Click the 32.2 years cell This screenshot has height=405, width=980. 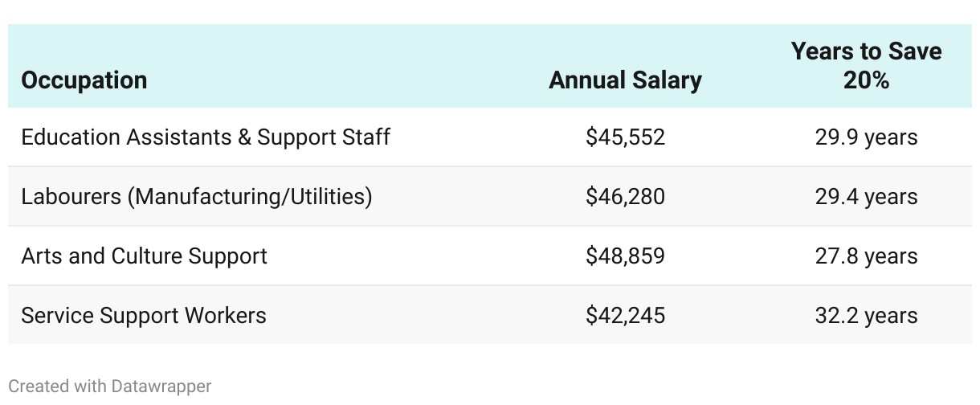pos(866,315)
